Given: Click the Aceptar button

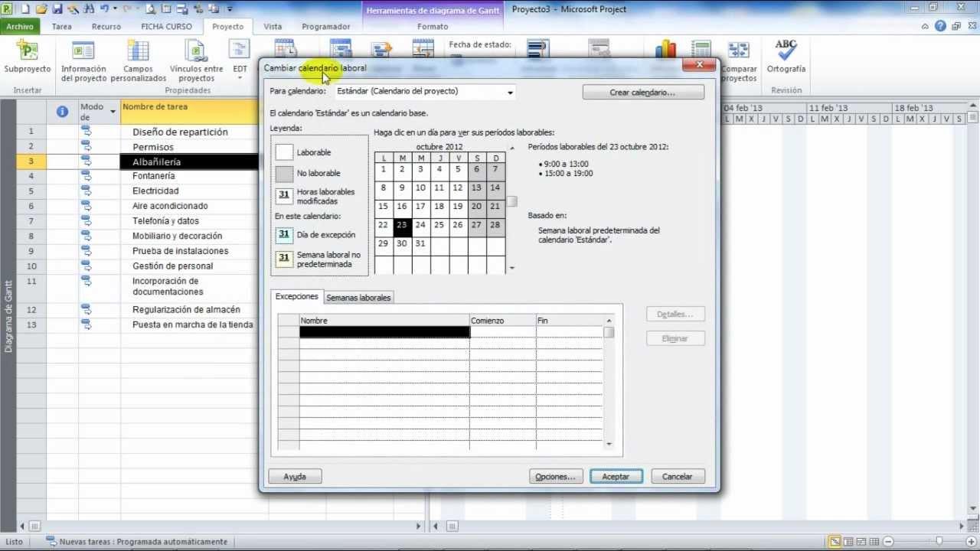Looking at the screenshot, I should pyautogui.click(x=616, y=476).
